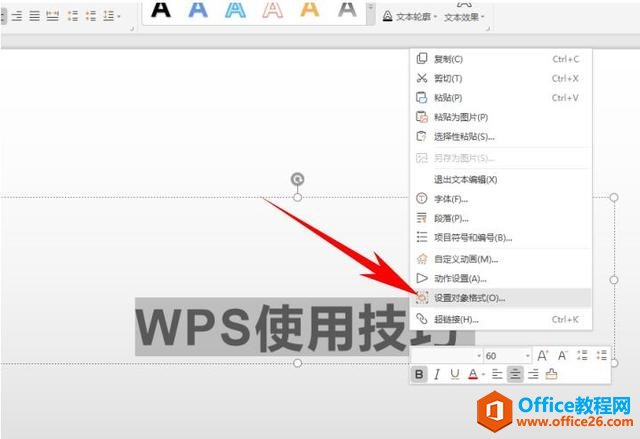Click the rotation handle above text box
Screen dimensions: 640x439
tap(298, 179)
